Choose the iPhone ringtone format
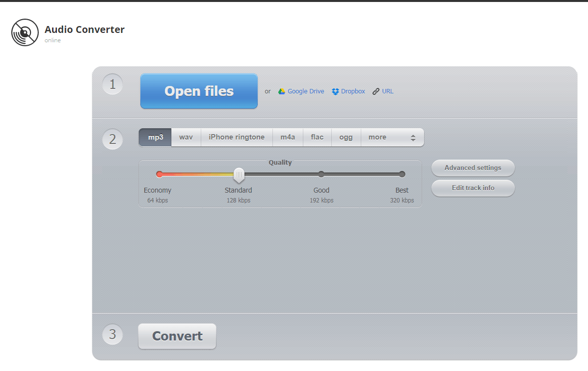Viewport: 588px width, 371px height. pos(237,138)
